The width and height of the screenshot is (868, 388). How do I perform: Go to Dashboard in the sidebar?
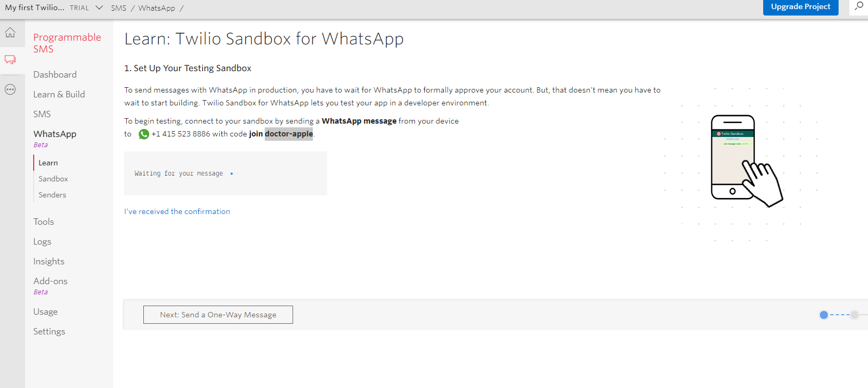[55, 74]
